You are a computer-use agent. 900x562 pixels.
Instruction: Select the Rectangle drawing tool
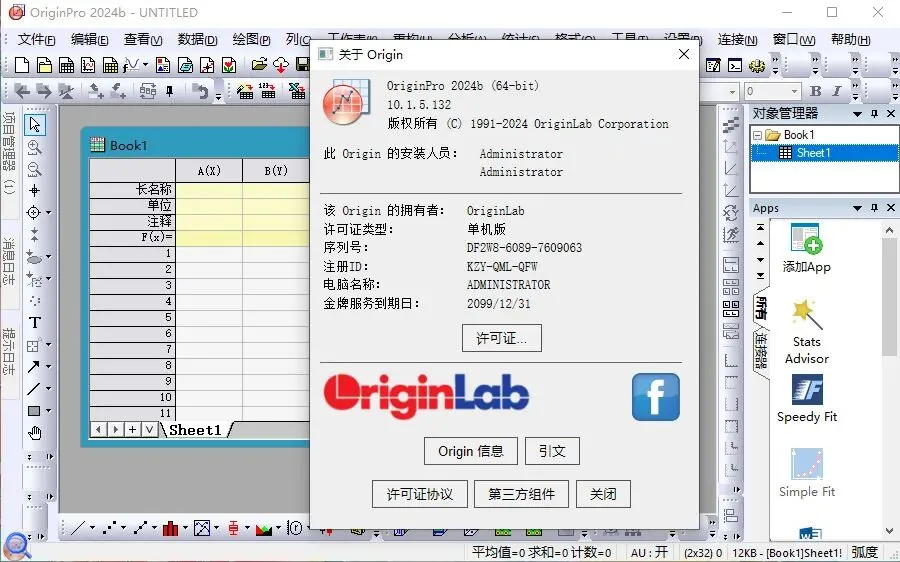(33, 410)
